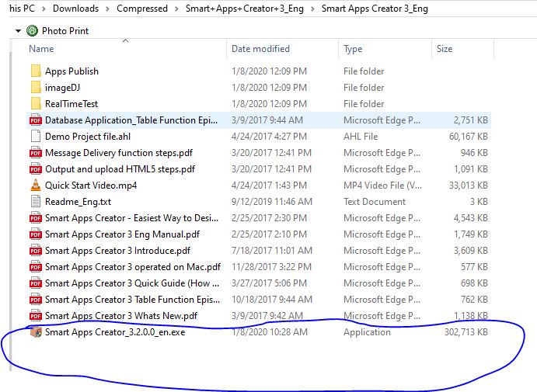The height and width of the screenshot is (392, 537).
Task: Select the RealTimeTest folder name
Action: [x=71, y=104]
